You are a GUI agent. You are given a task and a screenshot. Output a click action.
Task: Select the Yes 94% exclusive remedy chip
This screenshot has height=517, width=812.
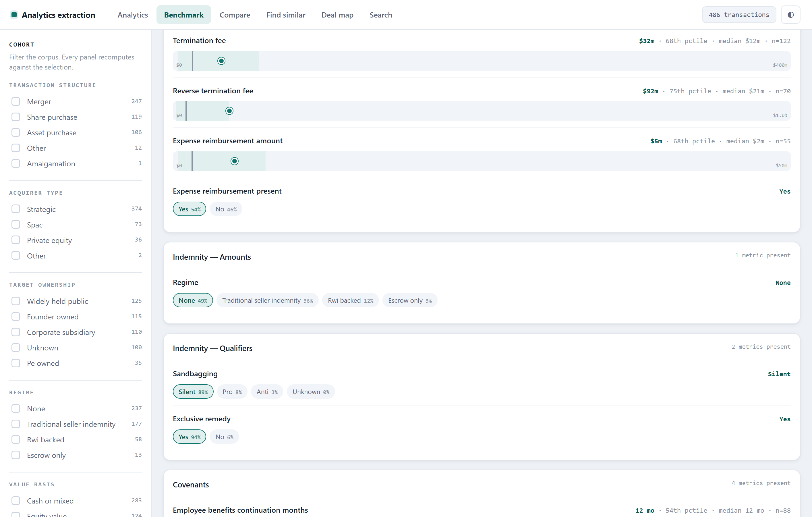[x=190, y=437]
